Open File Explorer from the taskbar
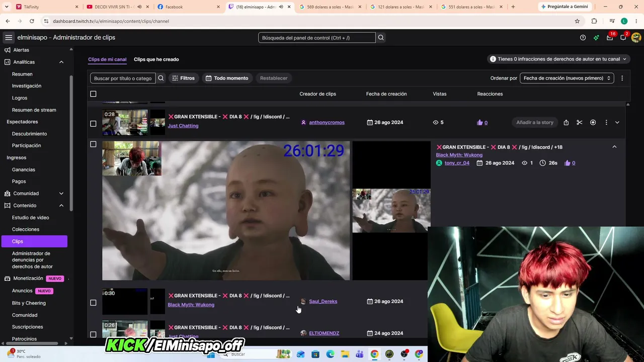This screenshot has width=644, height=362. pos(345,354)
